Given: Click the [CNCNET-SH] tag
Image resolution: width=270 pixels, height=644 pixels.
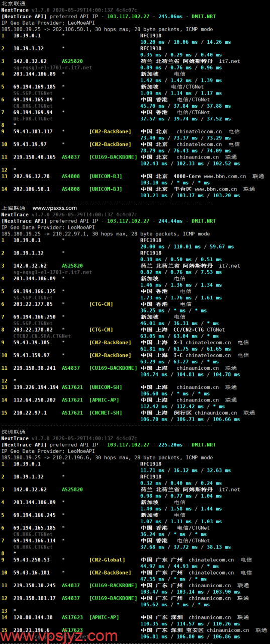Looking at the screenshot, I should (106, 413).
